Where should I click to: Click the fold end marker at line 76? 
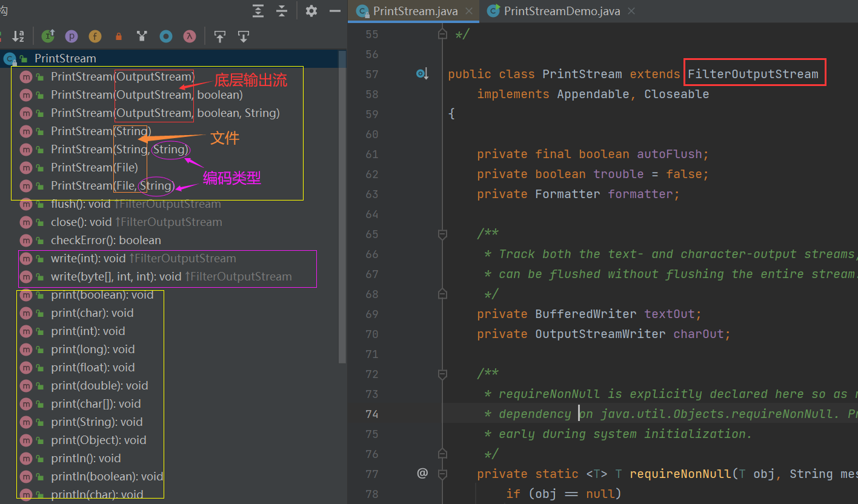click(x=442, y=454)
